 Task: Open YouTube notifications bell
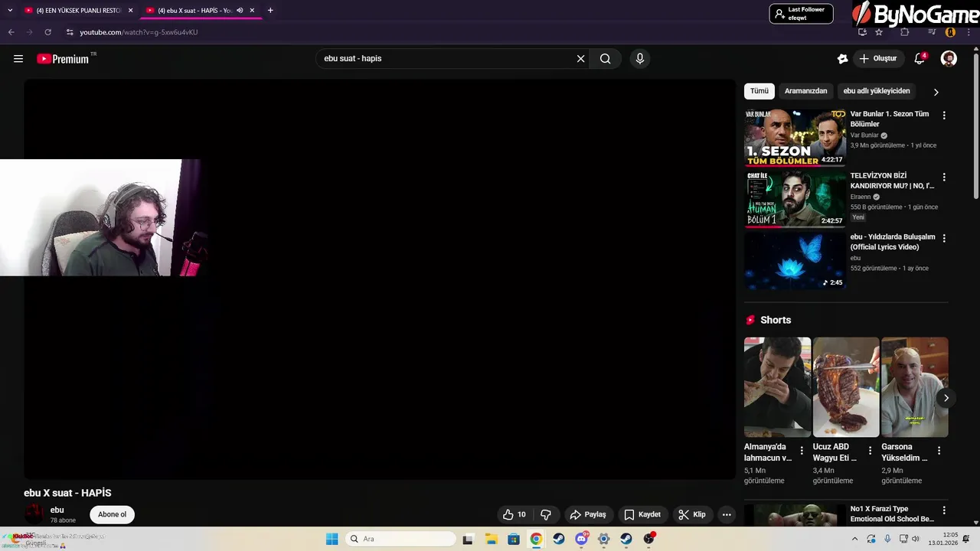(x=920, y=59)
